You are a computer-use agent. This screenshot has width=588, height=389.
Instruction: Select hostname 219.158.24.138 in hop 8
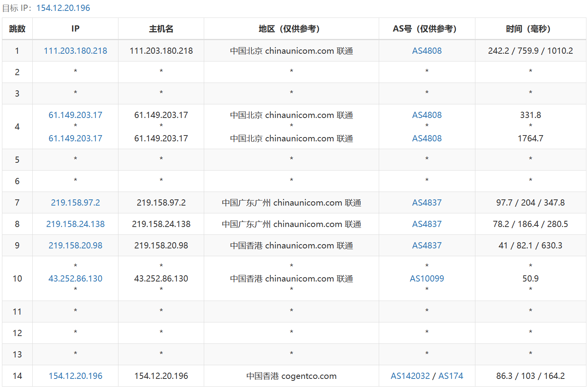click(x=161, y=224)
